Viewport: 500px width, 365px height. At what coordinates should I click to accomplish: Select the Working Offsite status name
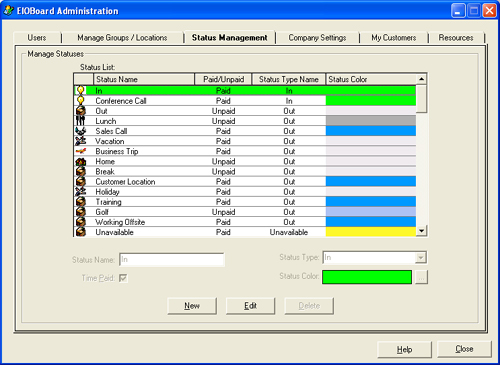[120, 222]
